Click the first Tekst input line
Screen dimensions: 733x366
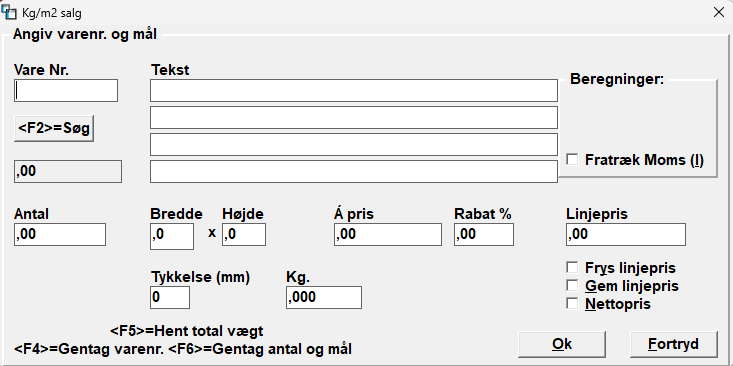coord(354,91)
